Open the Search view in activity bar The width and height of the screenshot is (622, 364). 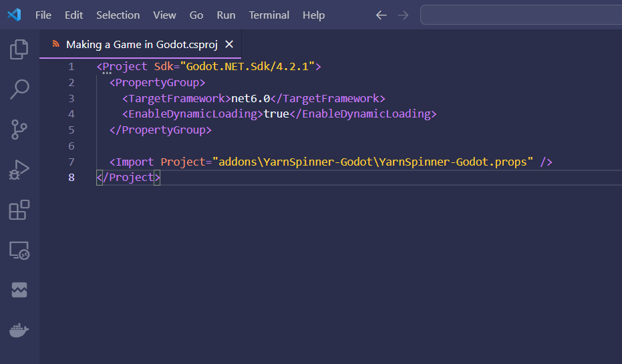pos(19,89)
